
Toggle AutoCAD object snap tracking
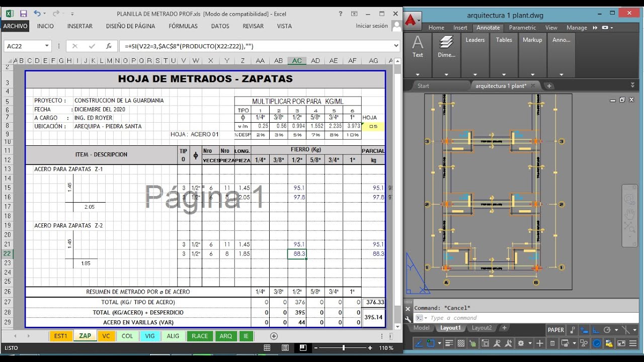419,343
